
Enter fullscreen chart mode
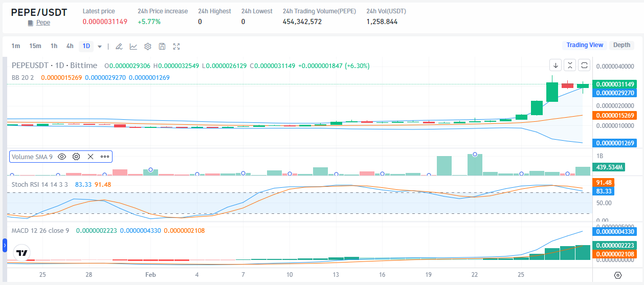point(176,47)
